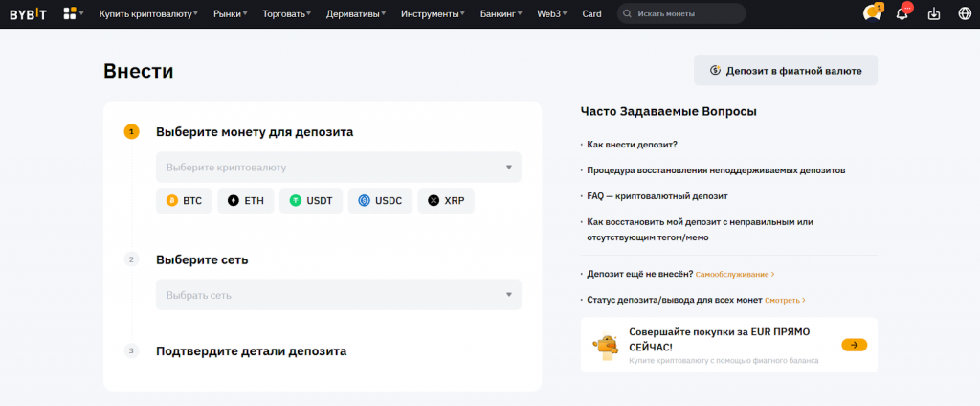Screen dimensions: 980x406
Task: Open the "Самообслуживание" link
Action: (734, 275)
